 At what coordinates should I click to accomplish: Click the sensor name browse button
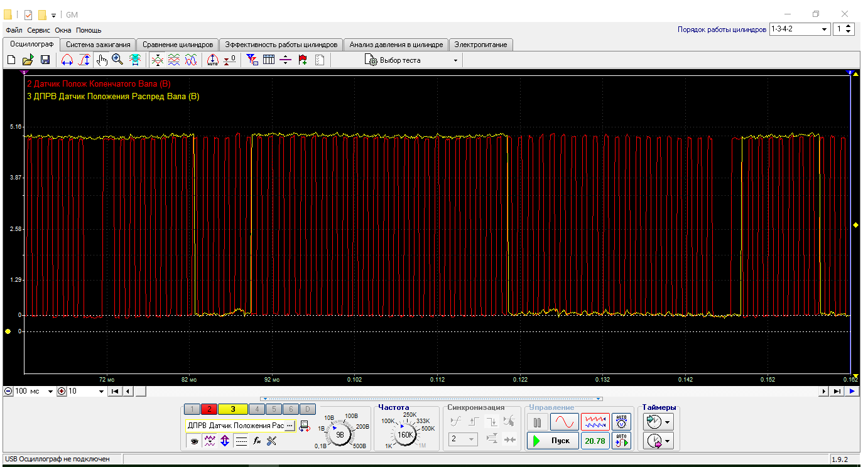pyautogui.click(x=290, y=426)
